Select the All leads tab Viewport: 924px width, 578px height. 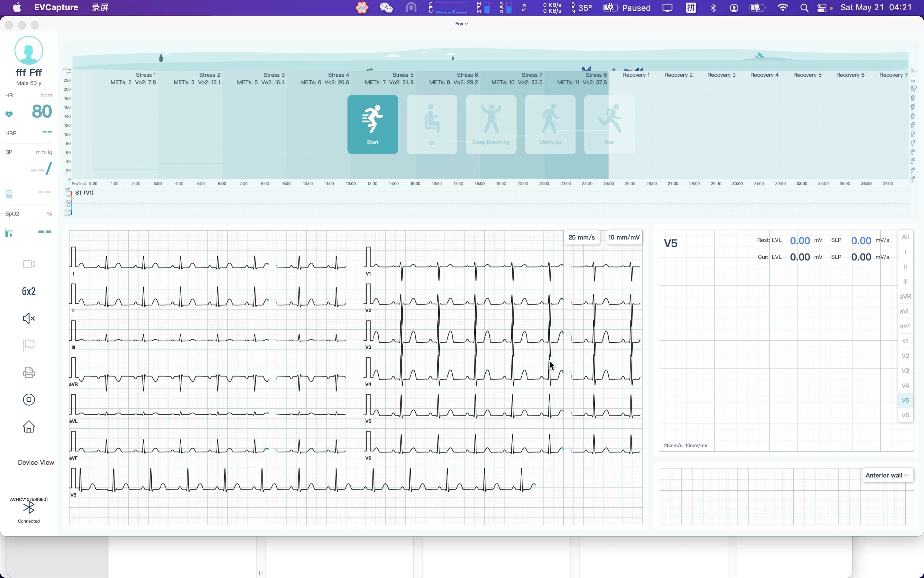click(905, 237)
